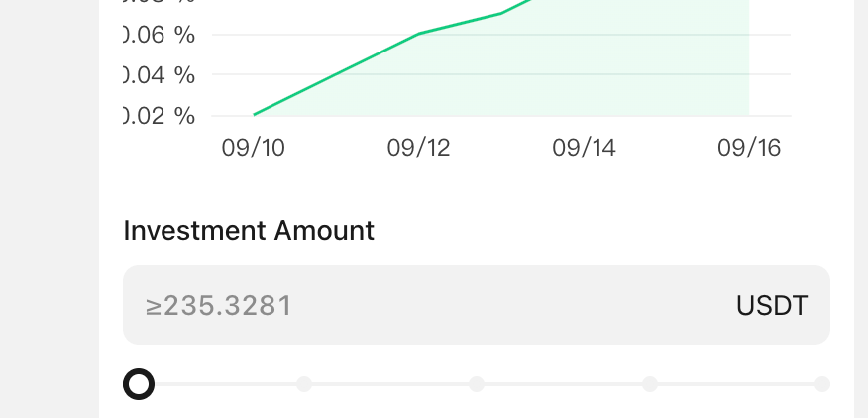868x418 pixels.
Task: Set slider to the middle dot stop
Action: 477,384
